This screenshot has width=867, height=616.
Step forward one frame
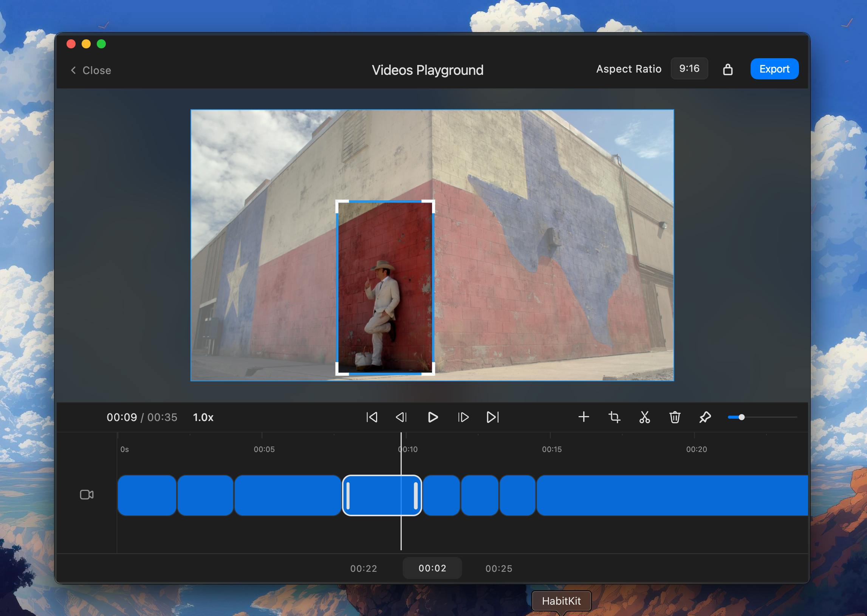(463, 417)
